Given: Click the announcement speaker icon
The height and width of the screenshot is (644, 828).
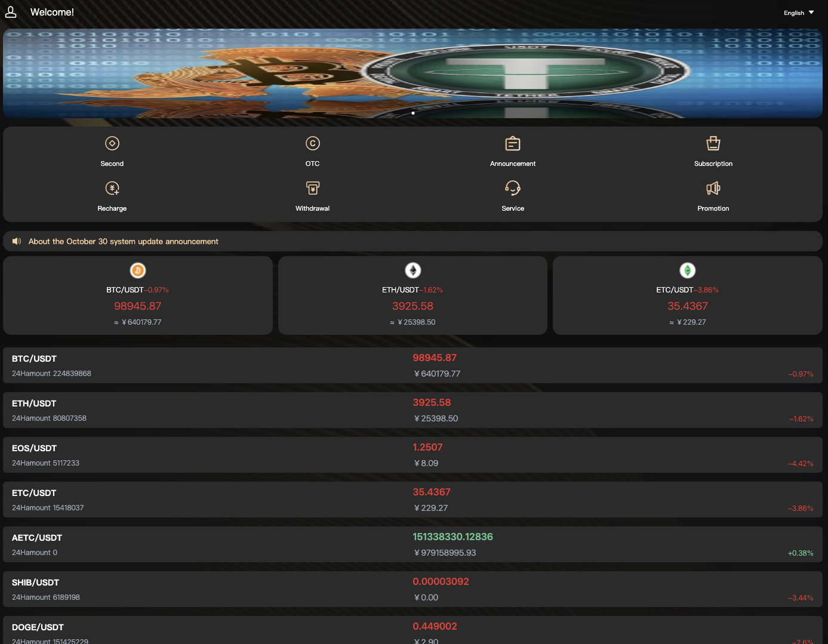Looking at the screenshot, I should [17, 241].
